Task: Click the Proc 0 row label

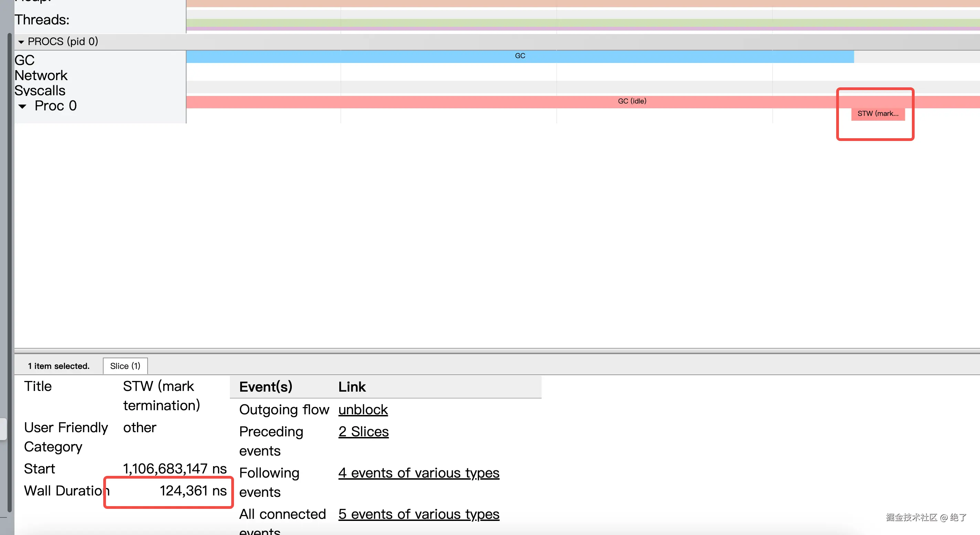Action: pyautogui.click(x=55, y=106)
